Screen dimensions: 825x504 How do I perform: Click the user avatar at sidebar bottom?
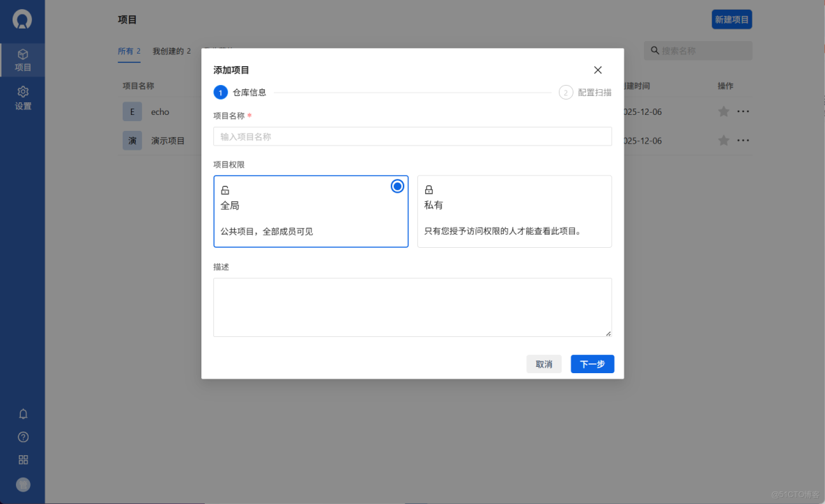(x=23, y=484)
